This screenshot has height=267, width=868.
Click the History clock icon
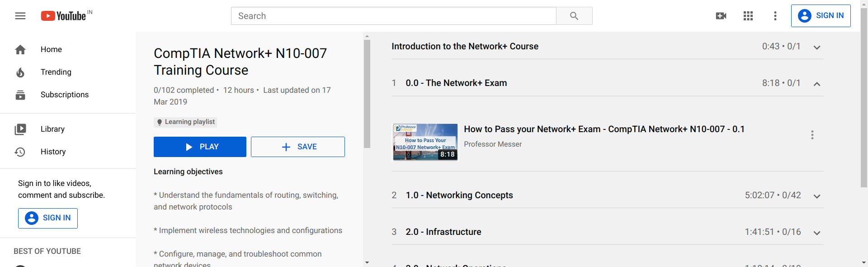tap(20, 152)
